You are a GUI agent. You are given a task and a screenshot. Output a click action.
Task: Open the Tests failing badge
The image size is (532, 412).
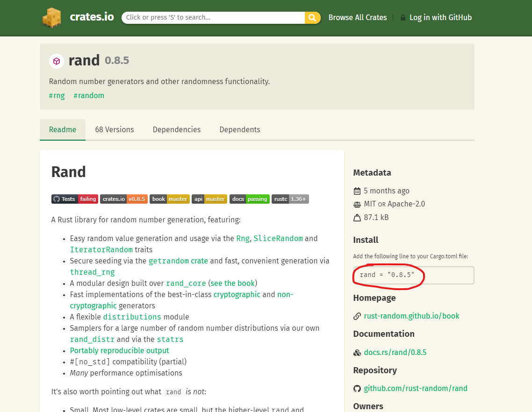coord(75,199)
